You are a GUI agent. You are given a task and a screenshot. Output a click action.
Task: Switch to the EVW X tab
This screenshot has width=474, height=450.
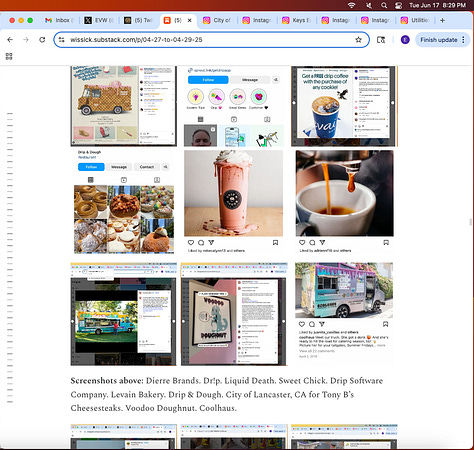pyautogui.click(x=99, y=20)
